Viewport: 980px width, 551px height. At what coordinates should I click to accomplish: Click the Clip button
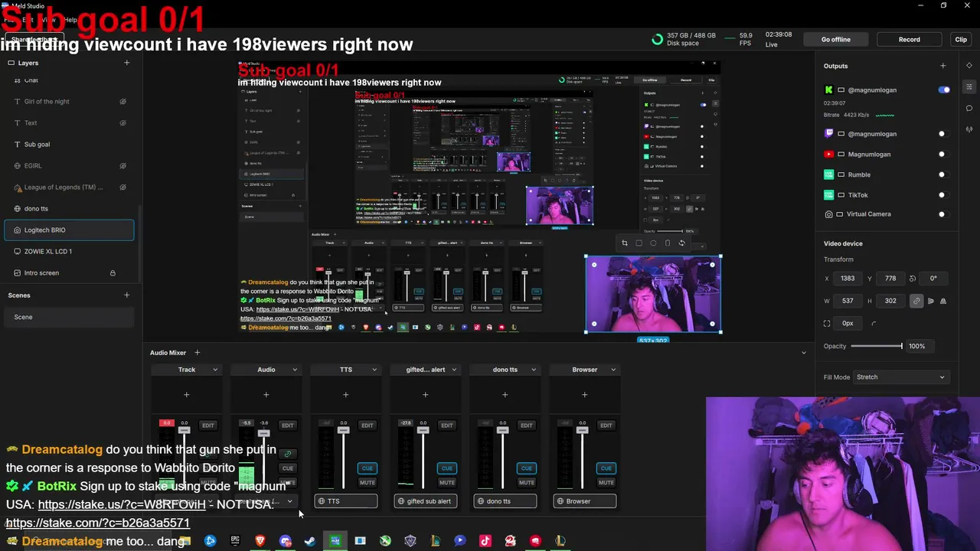961,39
